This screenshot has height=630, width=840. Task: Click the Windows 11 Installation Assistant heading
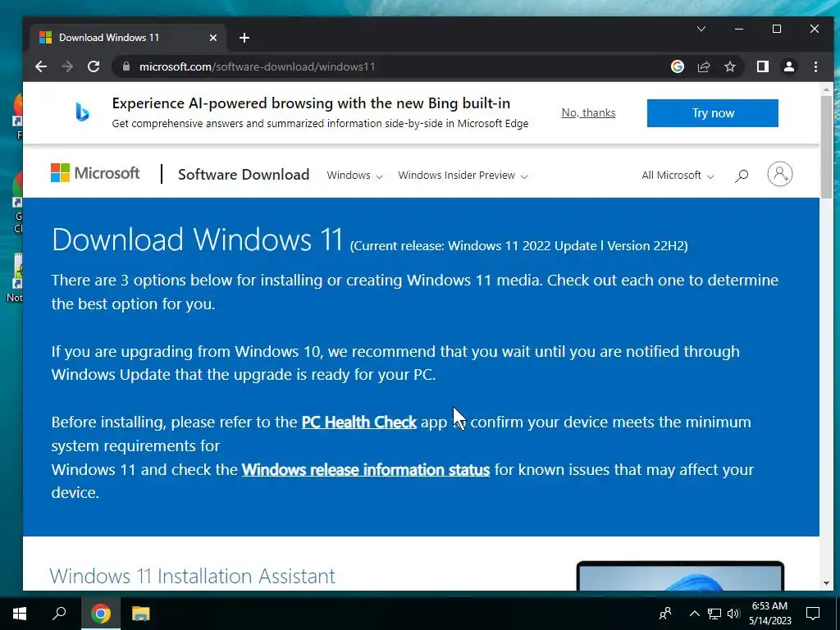click(192, 576)
